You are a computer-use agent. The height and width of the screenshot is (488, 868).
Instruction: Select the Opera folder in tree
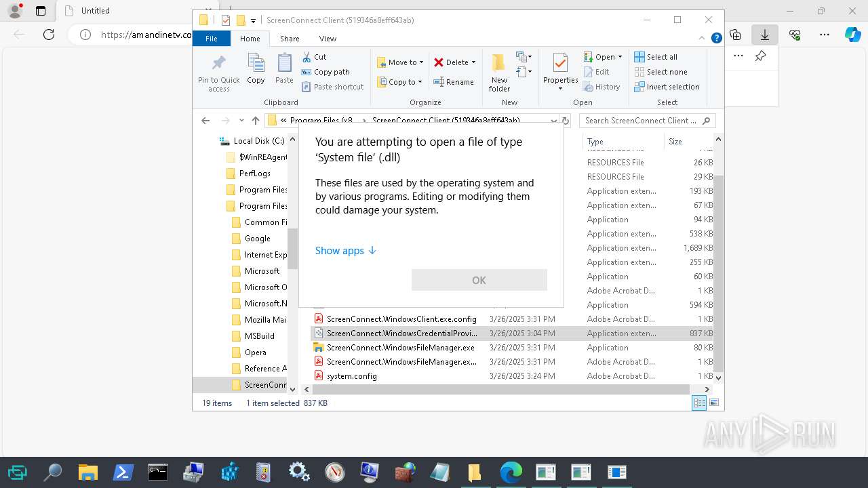click(255, 352)
